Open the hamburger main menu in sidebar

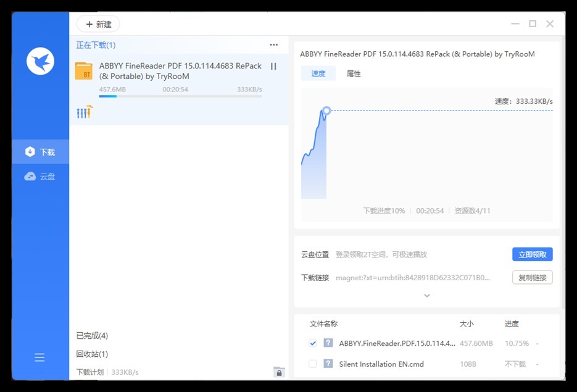coord(40,357)
